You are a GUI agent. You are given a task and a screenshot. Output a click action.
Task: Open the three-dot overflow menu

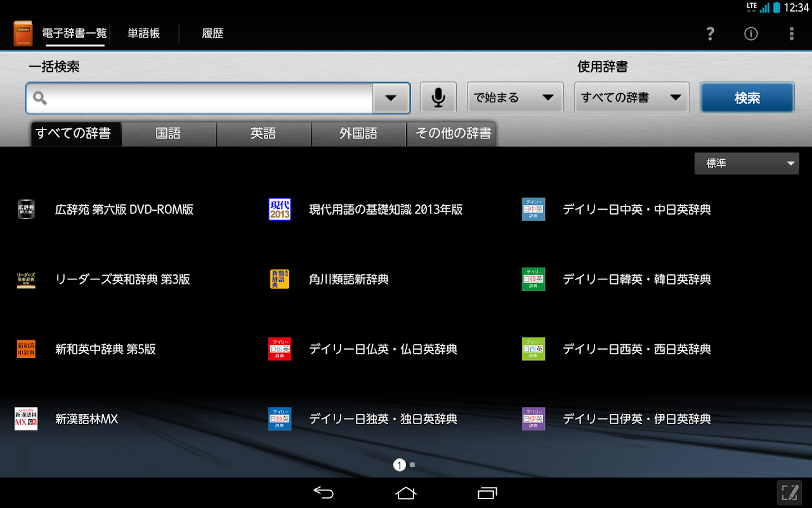tap(791, 34)
